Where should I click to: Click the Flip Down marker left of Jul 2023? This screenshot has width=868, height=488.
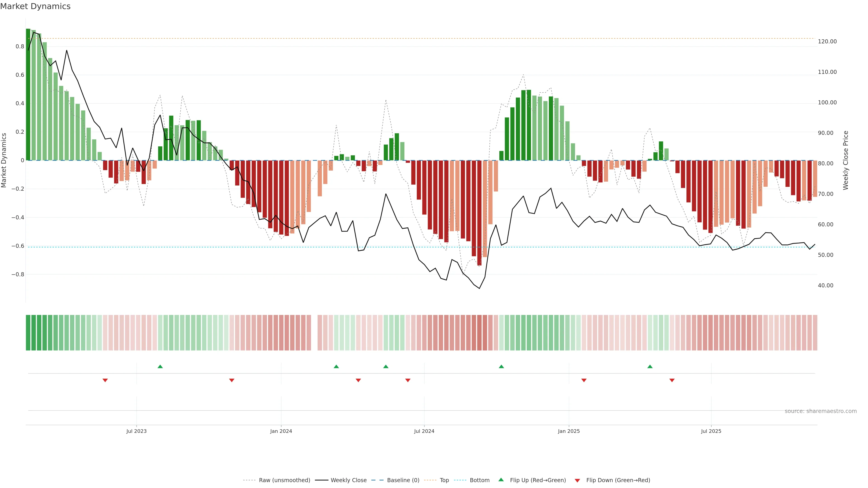pyautogui.click(x=105, y=380)
